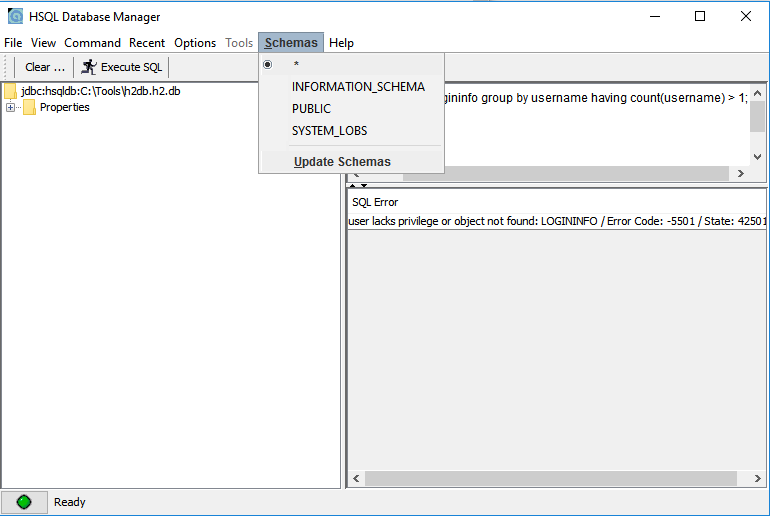Screen dimensions: 770x516
Task: Maximize the HSQL Database Manager window
Action: [700, 16]
